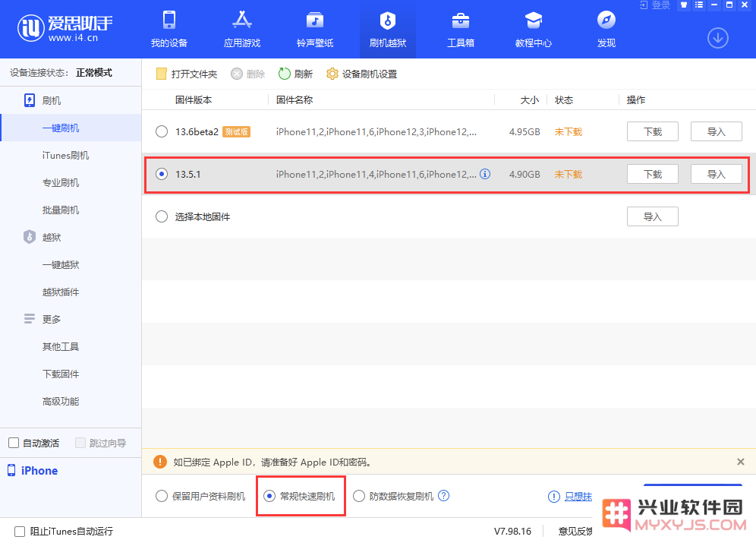Open the 工具箱 toolbox
The height and width of the screenshot is (543, 756).
tap(461, 29)
